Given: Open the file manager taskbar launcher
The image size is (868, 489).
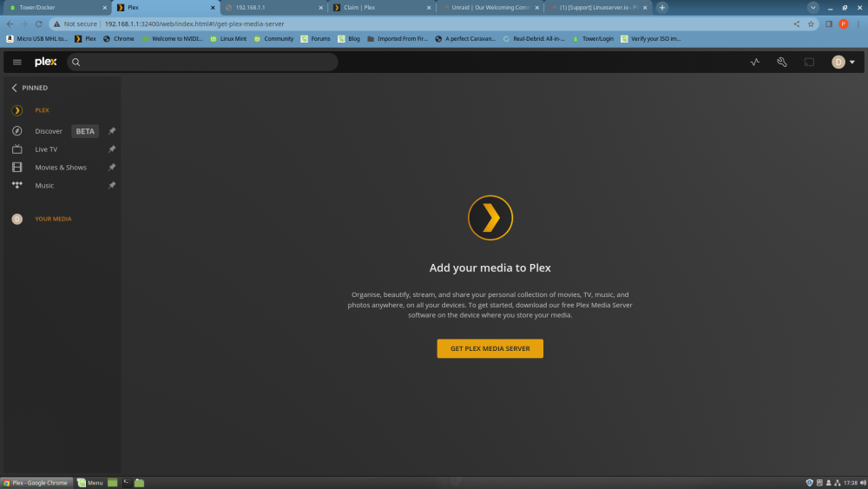Looking at the screenshot, I should coord(140,483).
